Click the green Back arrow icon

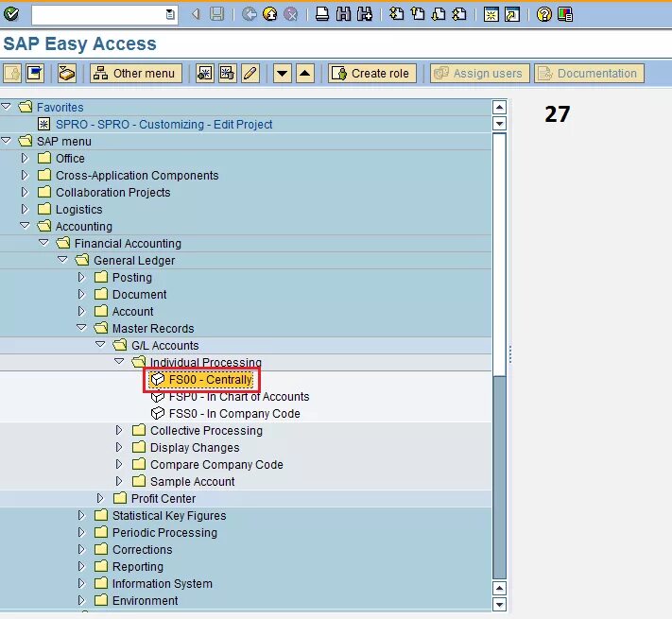pos(249,14)
